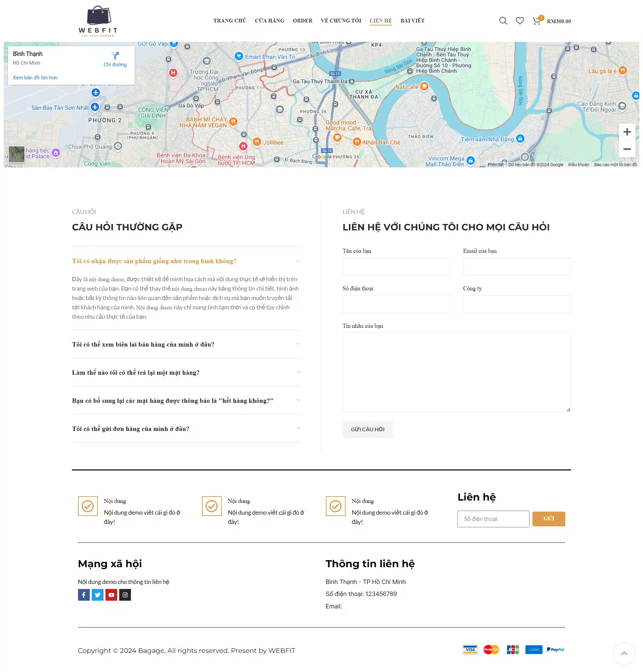Open the wishlist heart icon
This screenshot has width=643, height=672.
point(520,21)
